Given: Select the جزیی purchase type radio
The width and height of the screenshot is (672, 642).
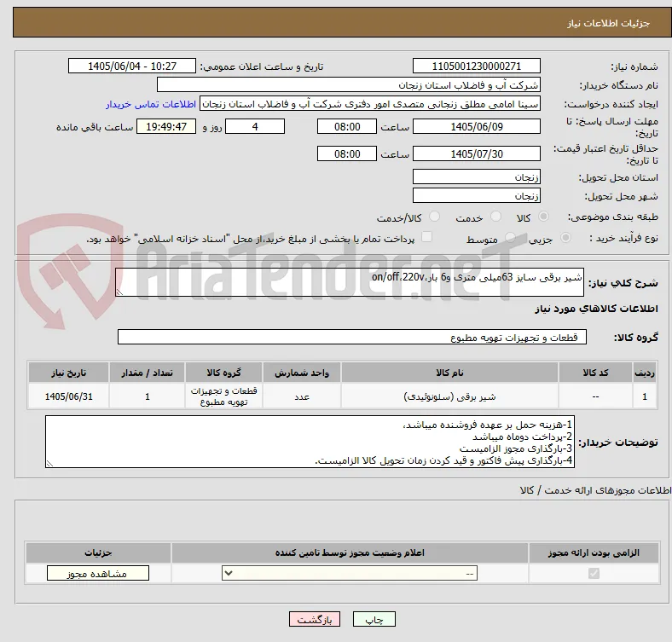Looking at the screenshot, I should [x=565, y=237].
